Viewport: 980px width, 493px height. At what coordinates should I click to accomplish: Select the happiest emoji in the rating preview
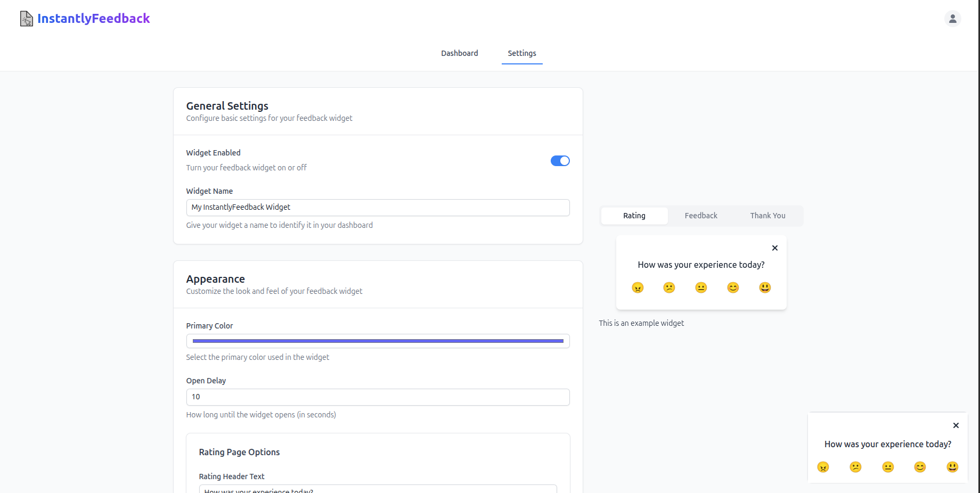point(765,287)
